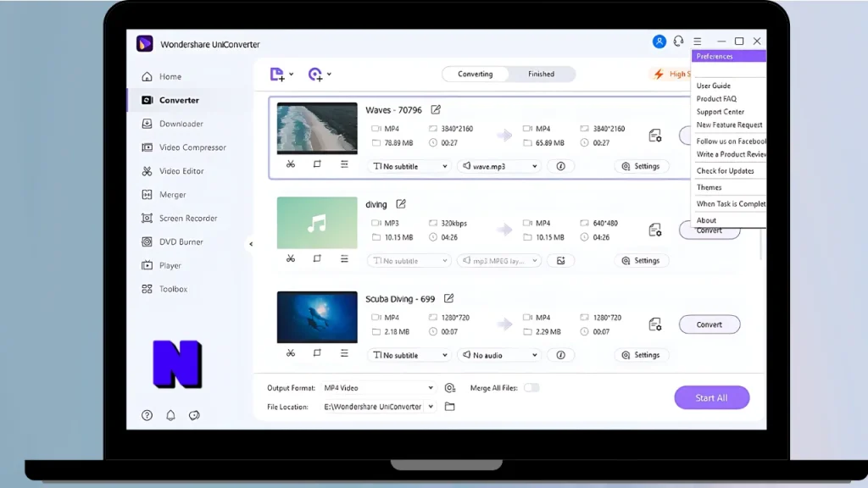This screenshot has height=488, width=868.
Task: Open the DVD Burner tool
Action: [x=172, y=241]
